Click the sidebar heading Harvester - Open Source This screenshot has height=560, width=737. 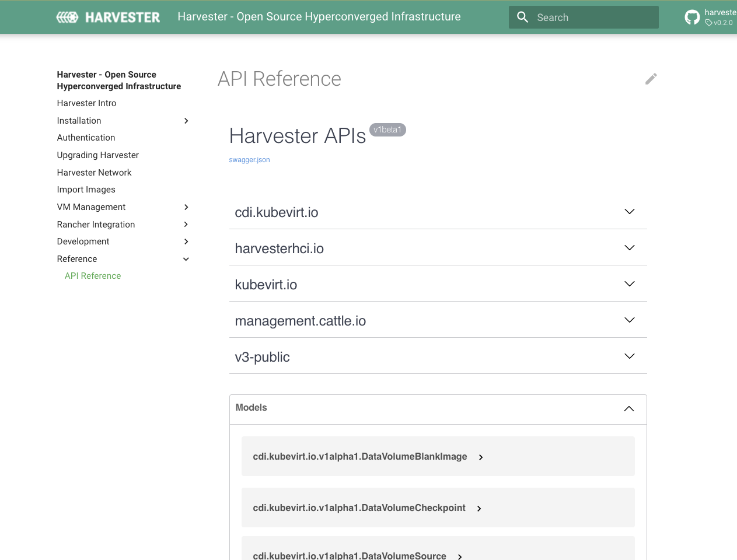[118, 80]
